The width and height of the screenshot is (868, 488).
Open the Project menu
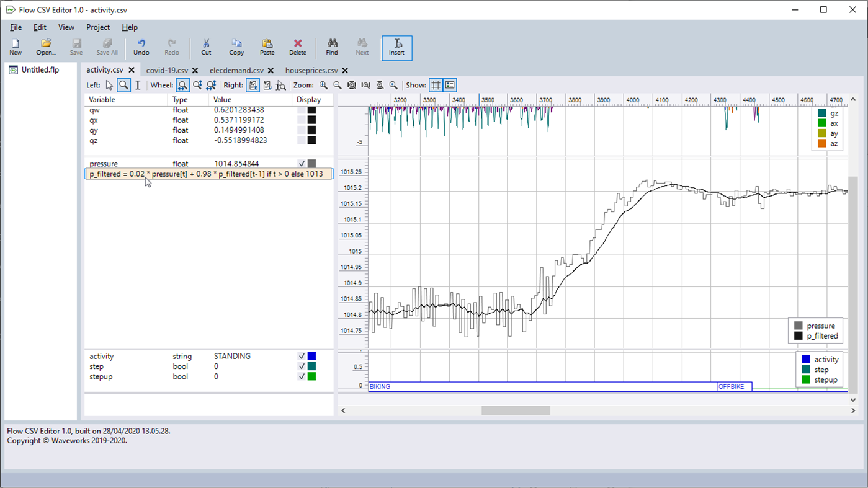(x=97, y=27)
